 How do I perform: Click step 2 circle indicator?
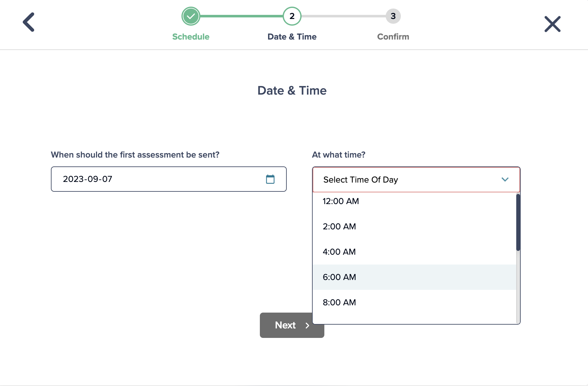coord(292,16)
